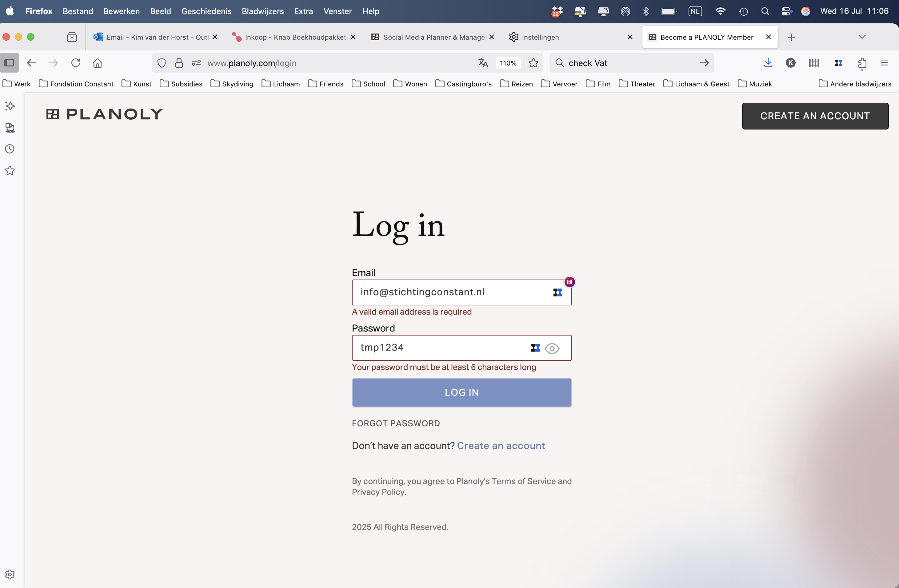This screenshot has height=588, width=899.
Task: Click the purple badge on Email field
Action: click(569, 282)
